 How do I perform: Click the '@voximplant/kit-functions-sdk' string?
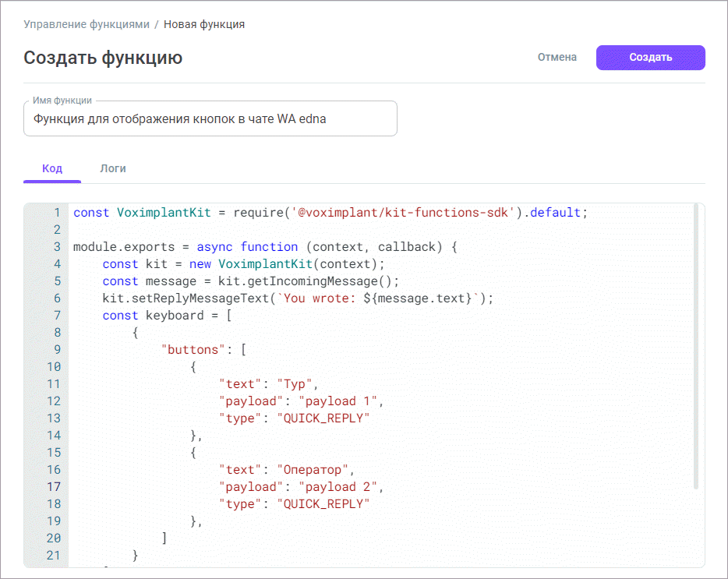(x=403, y=213)
